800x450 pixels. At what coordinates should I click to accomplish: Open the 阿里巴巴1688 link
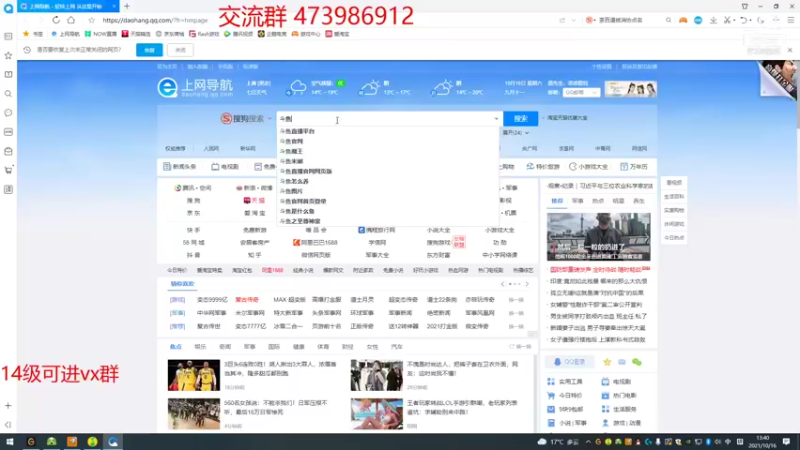[315, 242]
